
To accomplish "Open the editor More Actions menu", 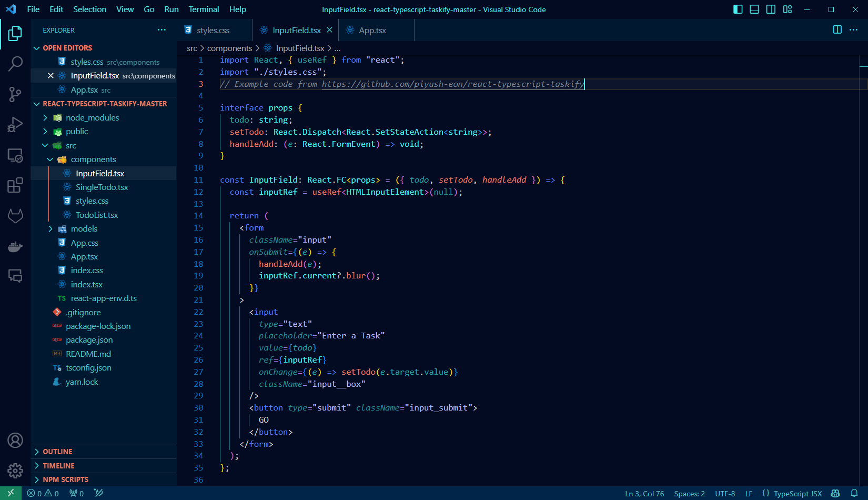I will tap(853, 30).
